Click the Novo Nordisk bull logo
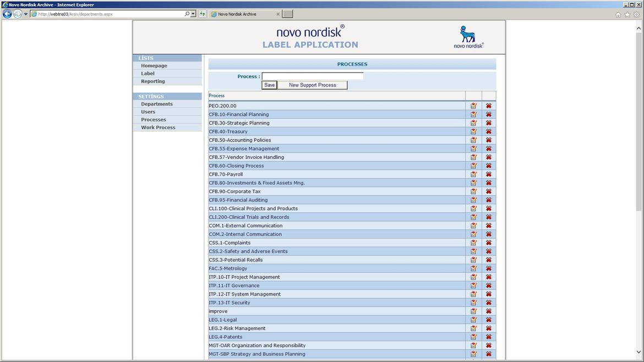 (468, 36)
